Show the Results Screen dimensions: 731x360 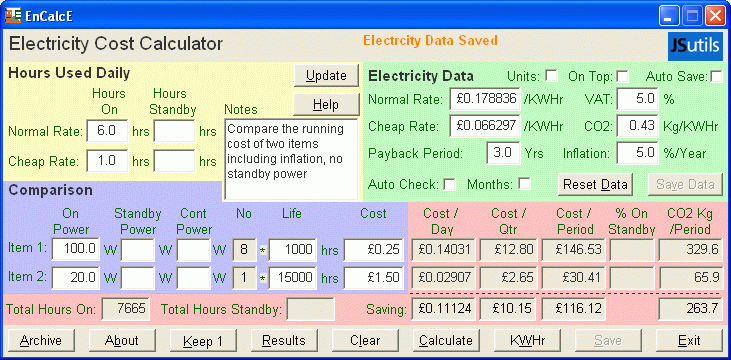pyautogui.click(x=284, y=340)
